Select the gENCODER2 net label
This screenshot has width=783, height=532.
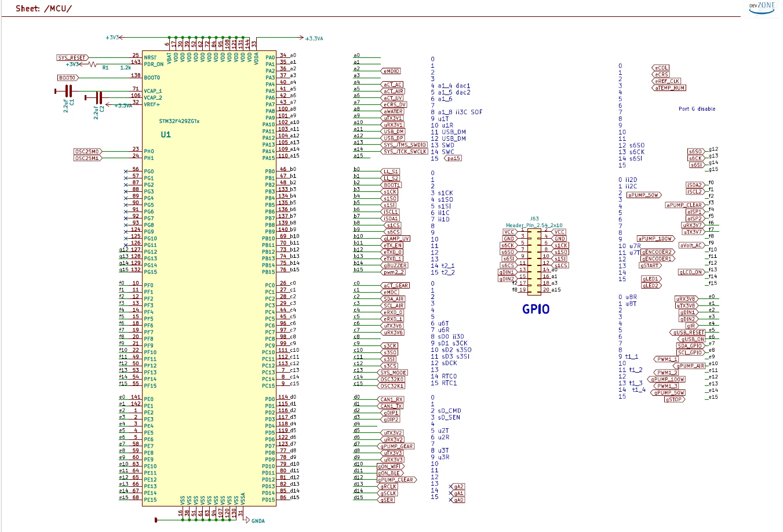[657, 252]
